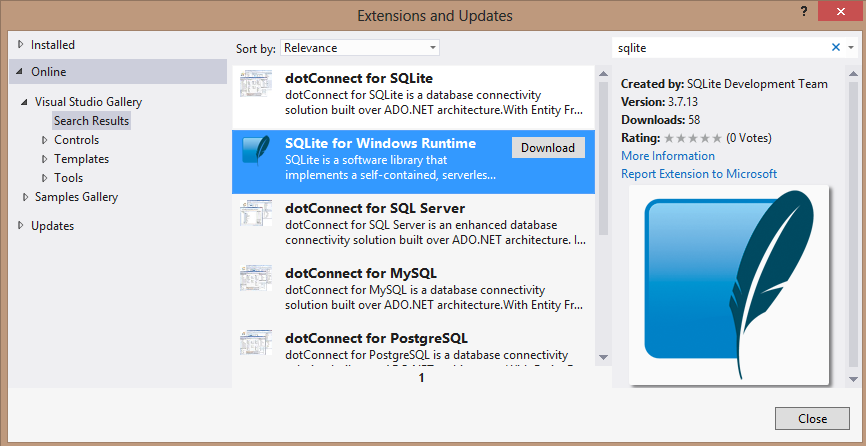Click the details pane scroll down arrow
Screen dimensions: 866x446
(853, 379)
